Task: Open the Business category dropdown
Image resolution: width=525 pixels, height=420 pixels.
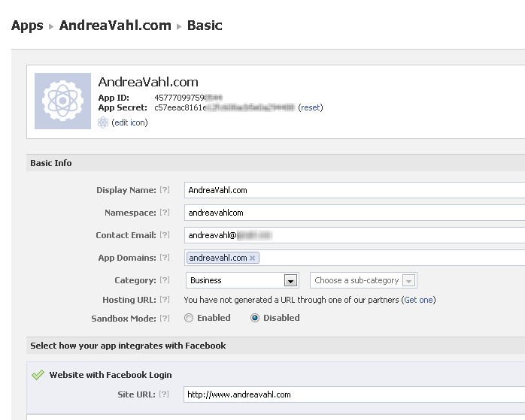Action: 290,281
